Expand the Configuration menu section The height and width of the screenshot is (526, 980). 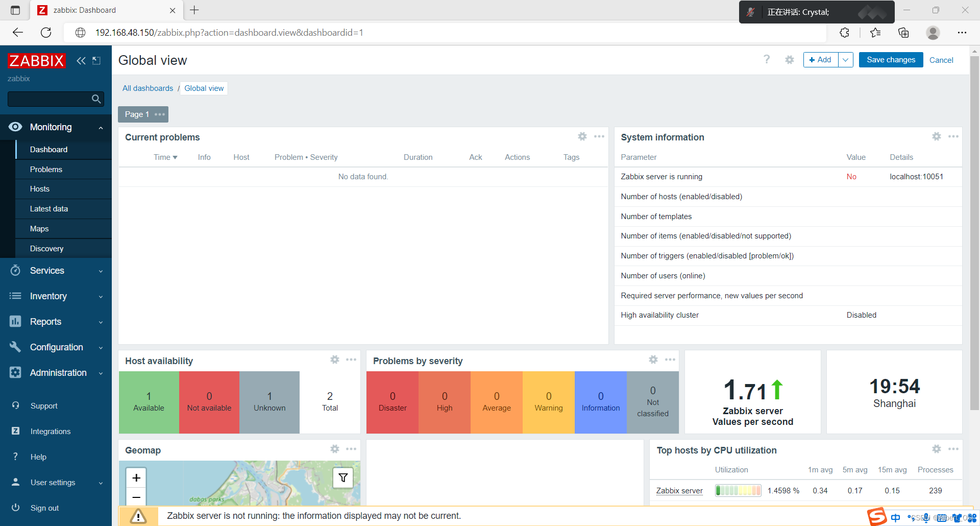[56, 347]
